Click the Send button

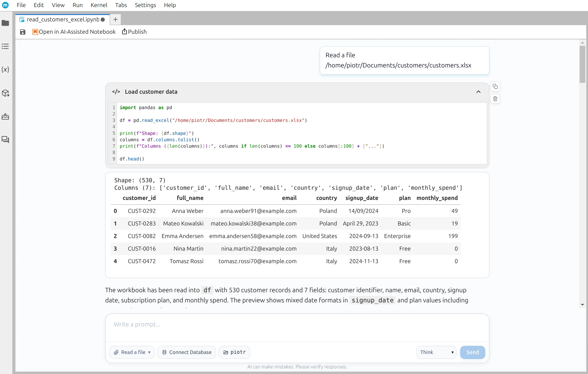coord(473,352)
